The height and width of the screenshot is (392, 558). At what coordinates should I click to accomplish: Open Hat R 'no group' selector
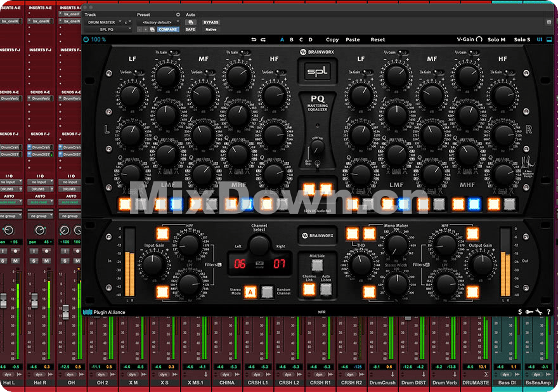point(41,216)
